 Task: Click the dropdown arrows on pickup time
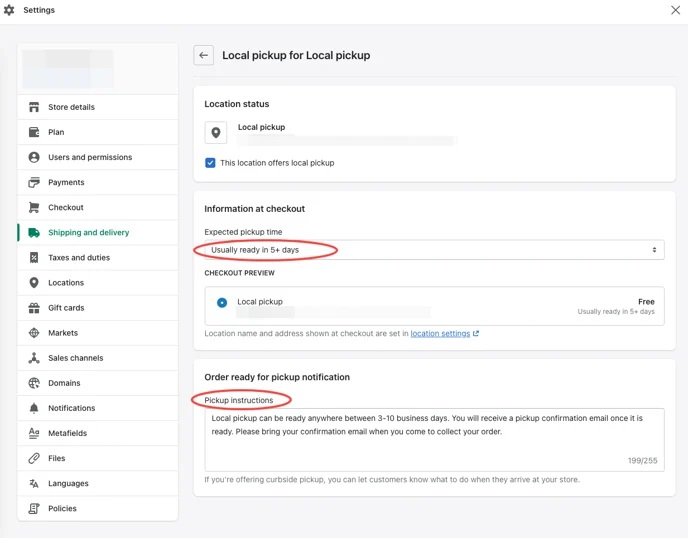tap(654, 250)
